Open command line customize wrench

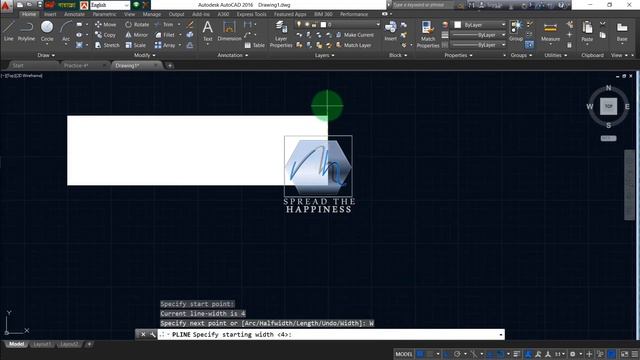point(153,334)
